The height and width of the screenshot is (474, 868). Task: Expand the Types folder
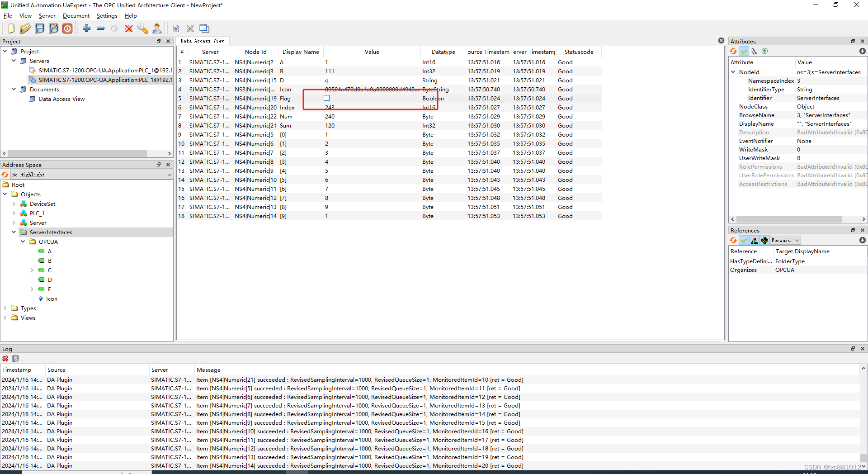pos(5,308)
